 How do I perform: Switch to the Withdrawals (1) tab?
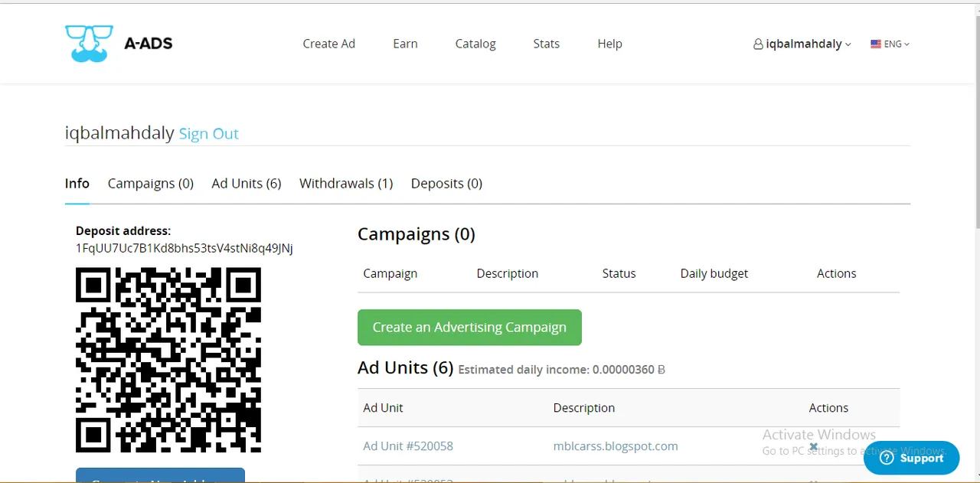[x=346, y=184]
